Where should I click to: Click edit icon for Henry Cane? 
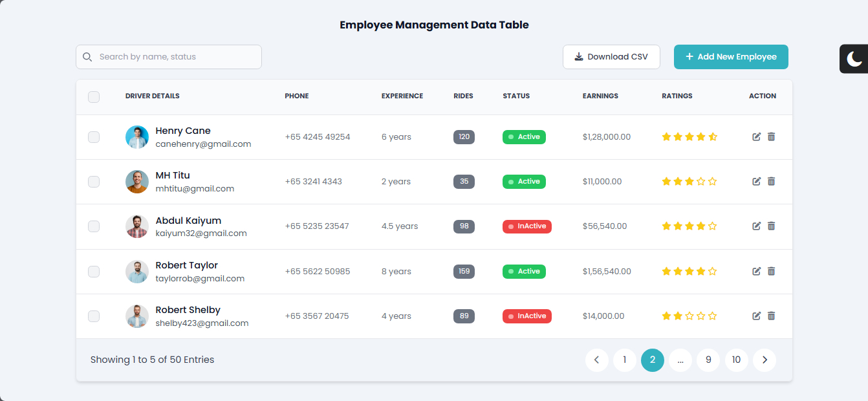pyautogui.click(x=756, y=136)
